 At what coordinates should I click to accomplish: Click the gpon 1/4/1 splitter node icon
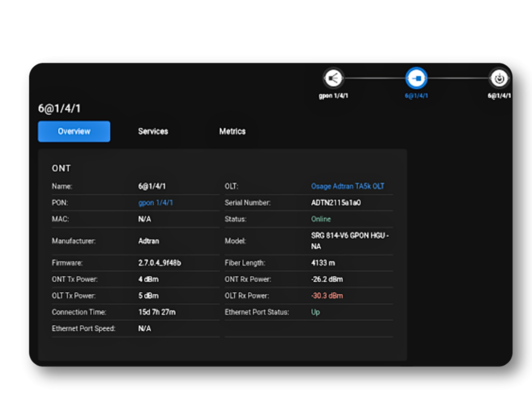click(333, 78)
